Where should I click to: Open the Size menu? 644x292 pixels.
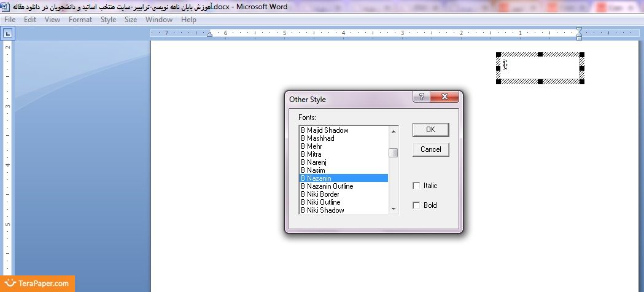(131, 19)
